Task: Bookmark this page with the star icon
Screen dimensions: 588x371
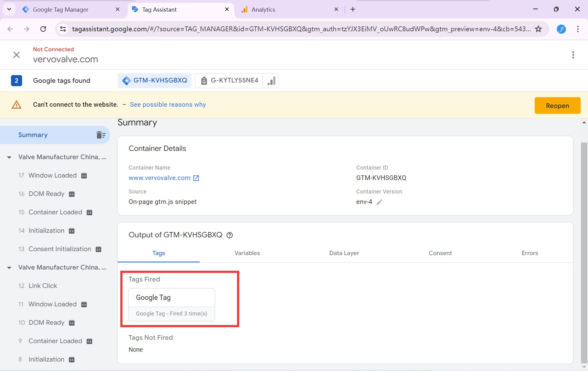Action: tap(538, 29)
